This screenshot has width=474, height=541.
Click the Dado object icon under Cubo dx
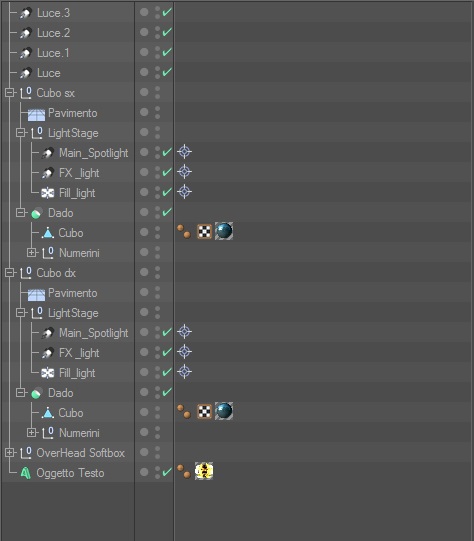(x=37, y=393)
